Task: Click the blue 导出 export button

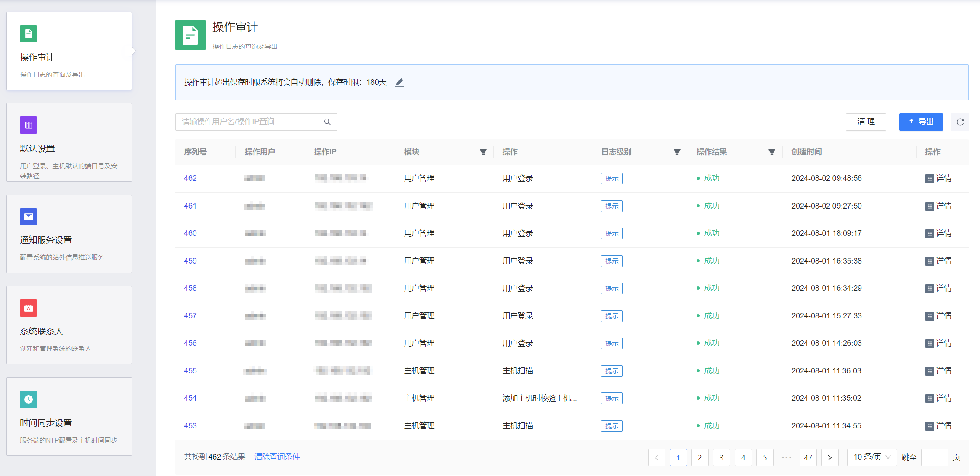Action: tap(921, 122)
